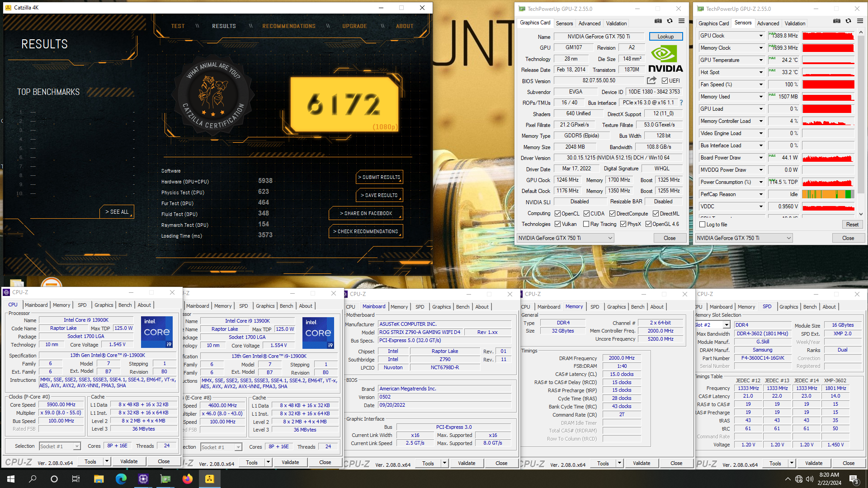Open Slot #2 dropdown in CPU-Z SPD
This screenshot has height=488, width=868.
tap(726, 325)
